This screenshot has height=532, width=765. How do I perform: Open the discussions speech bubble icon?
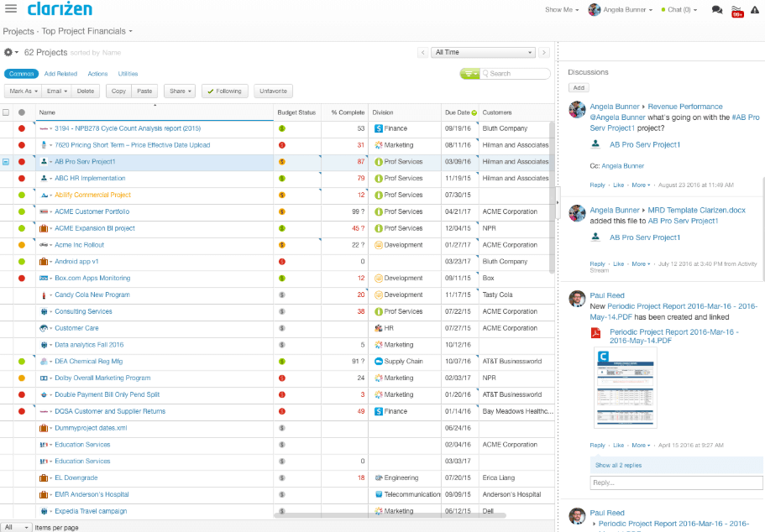[716, 10]
